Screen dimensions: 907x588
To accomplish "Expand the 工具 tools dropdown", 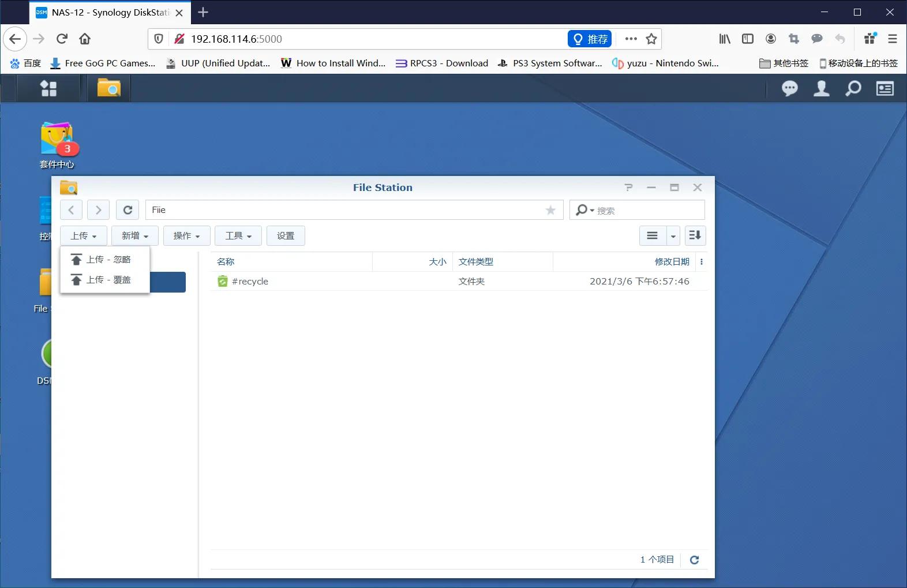I will 238,235.
